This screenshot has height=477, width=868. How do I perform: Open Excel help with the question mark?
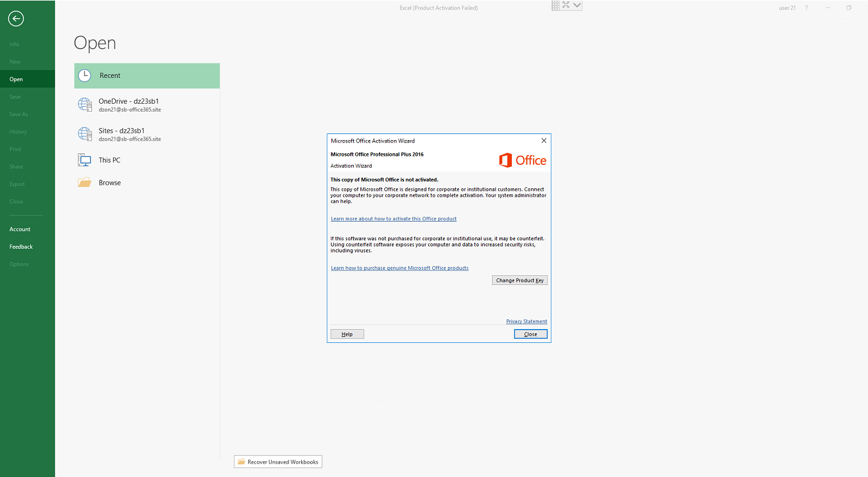[806, 8]
